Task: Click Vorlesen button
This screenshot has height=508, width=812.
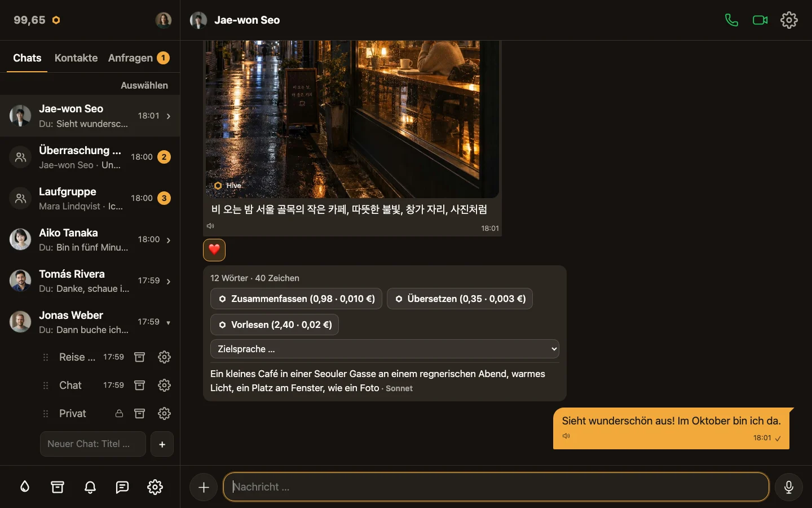Action: [x=275, y=325]
